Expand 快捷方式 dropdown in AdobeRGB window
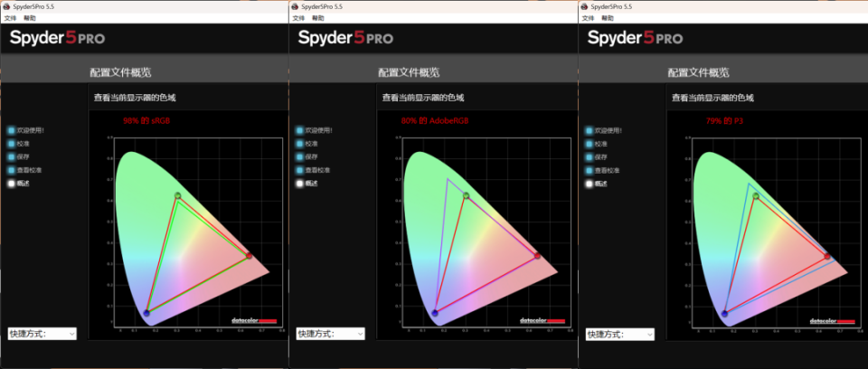The image size is (868, 369). [331, 334]
